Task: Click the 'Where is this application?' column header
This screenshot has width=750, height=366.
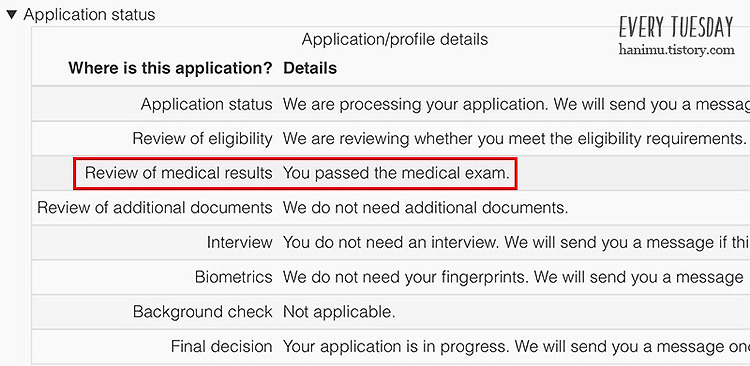Action: (x=170, y=68)
